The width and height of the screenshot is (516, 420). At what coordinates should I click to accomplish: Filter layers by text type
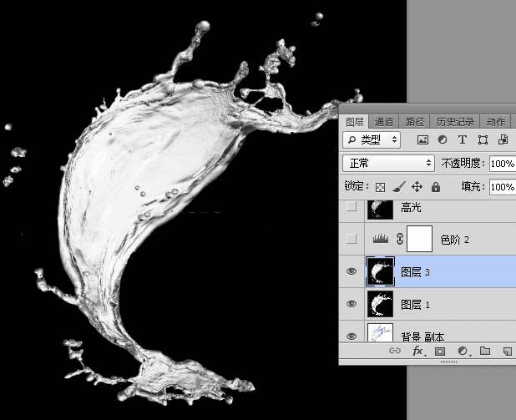(463, 140)
